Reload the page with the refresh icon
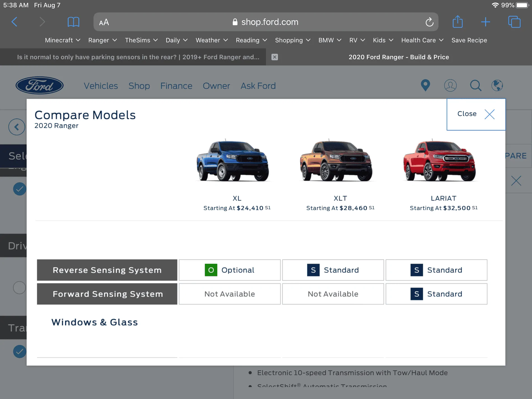 429,22
